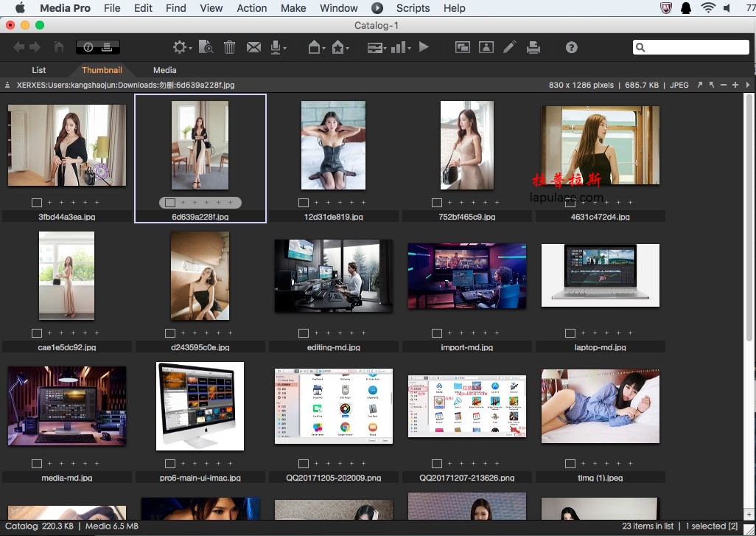Tick the label checkbox for 3fbd44a3ea.jpg

(37, 203)
